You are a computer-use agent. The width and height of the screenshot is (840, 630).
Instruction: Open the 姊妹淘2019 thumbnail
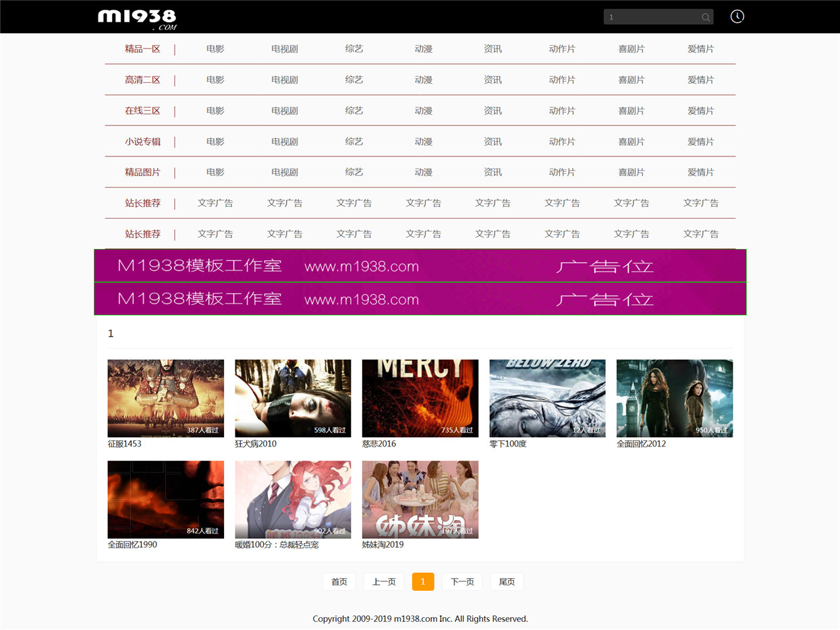[420, 499]
